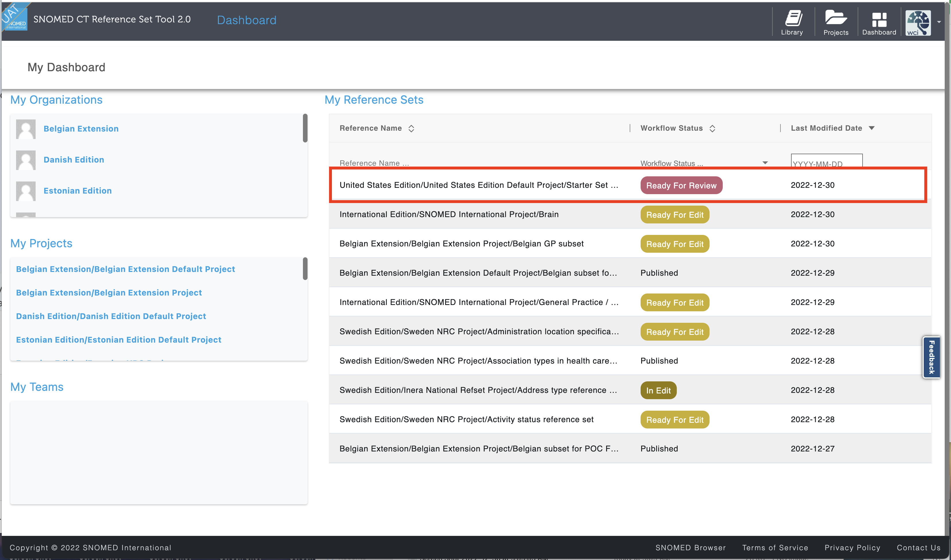The height and width of the screenshot is (560, 951).
Task: Click Ready For Edit badge for Belgian GP subset
Action: coord(675,244)
